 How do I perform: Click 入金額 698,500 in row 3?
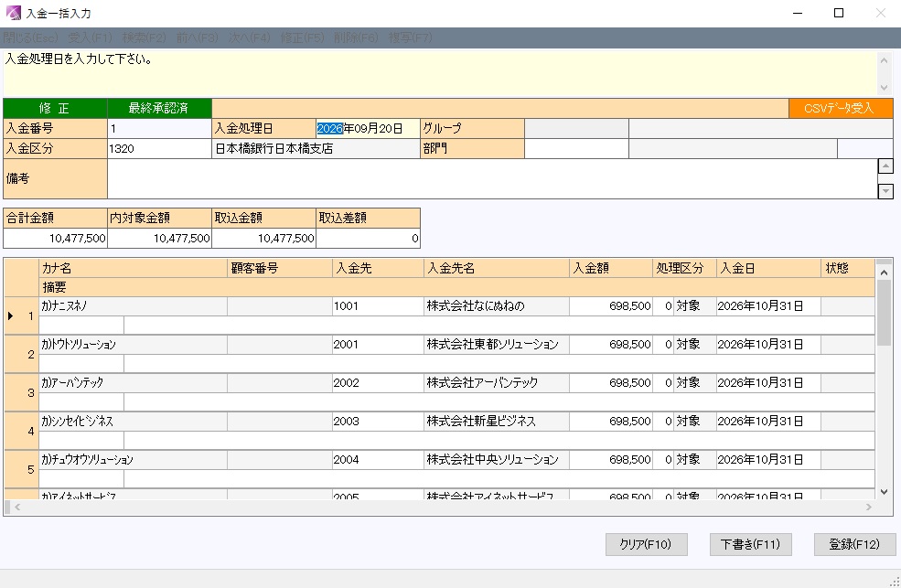[x=611, y=383]
